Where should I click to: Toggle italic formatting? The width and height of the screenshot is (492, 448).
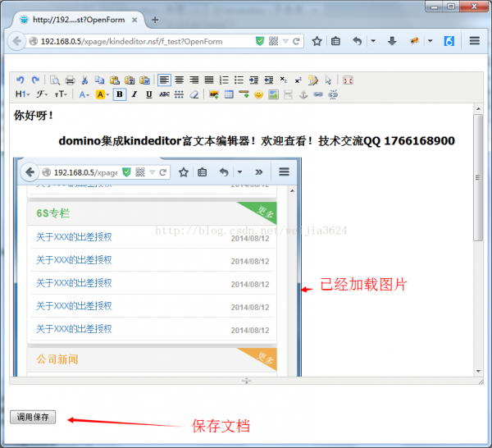click(x=134, y=94)
